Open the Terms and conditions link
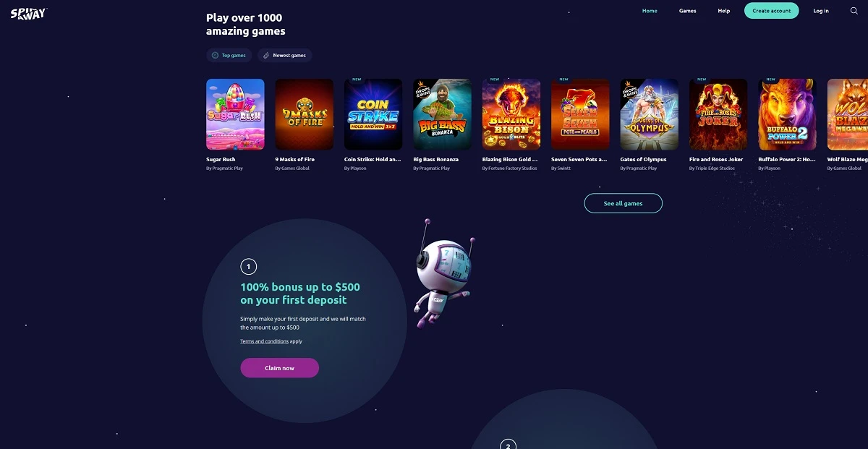 click(264, 341)
